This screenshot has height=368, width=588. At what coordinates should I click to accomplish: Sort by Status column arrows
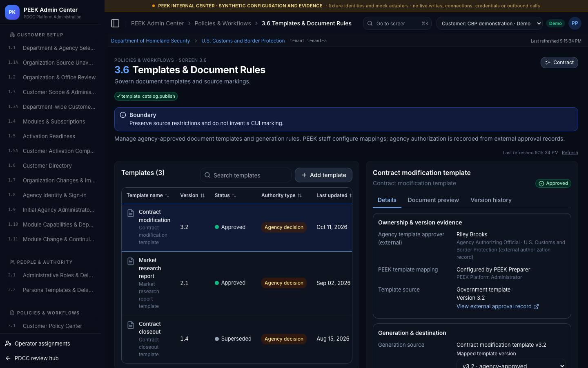pos(234,195)
